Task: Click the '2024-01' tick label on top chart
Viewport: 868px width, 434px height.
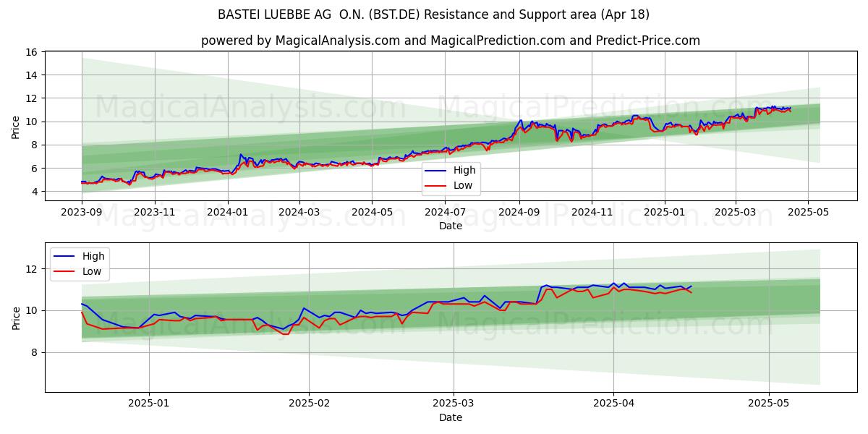Action: tap(228, 213)
